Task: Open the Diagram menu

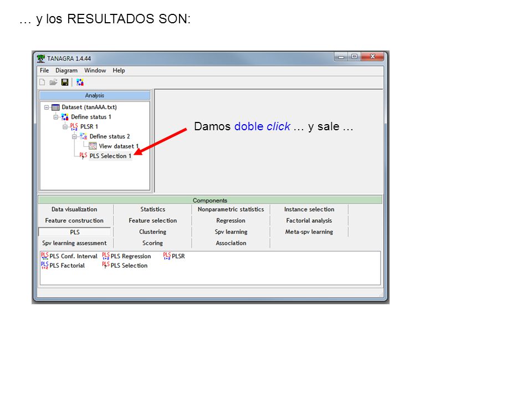Action: coord(66,70)
